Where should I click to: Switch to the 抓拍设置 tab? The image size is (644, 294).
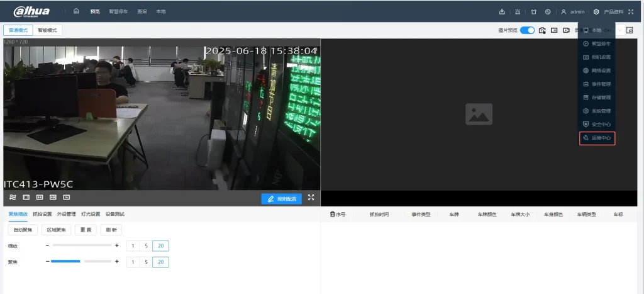42,214
